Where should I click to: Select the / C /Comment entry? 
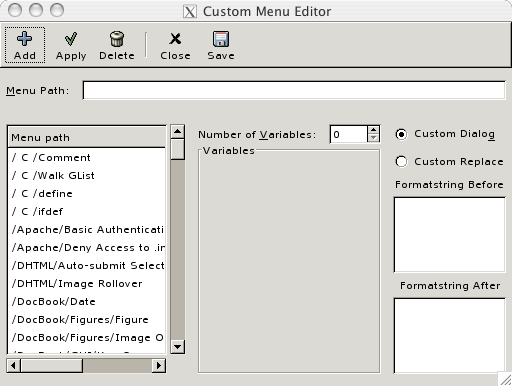point(86,157)
